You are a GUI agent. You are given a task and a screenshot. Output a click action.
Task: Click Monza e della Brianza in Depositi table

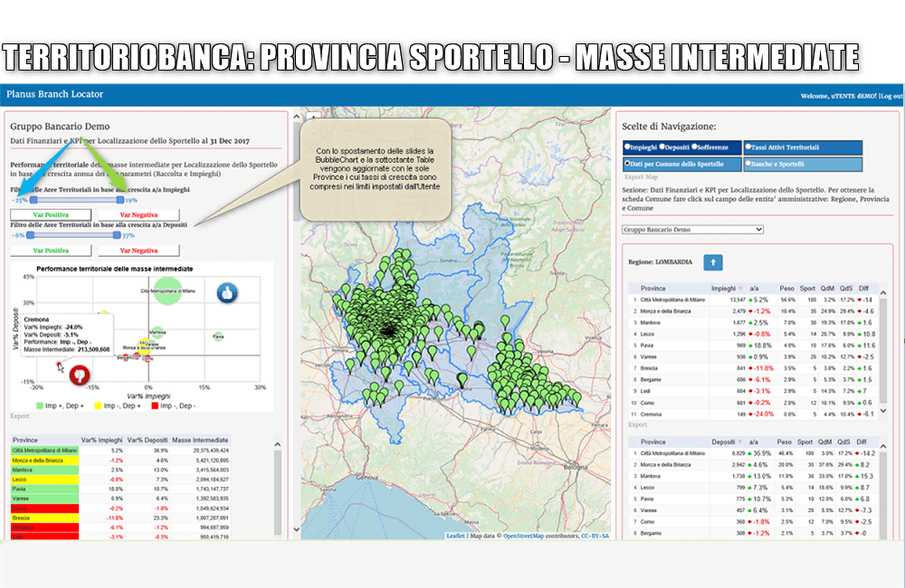pos(665,464)
